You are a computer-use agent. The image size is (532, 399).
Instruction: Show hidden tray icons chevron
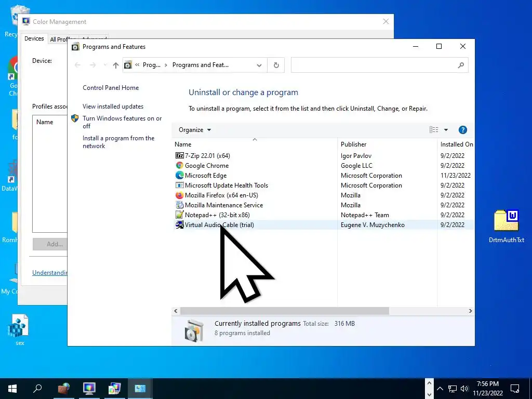440,389
